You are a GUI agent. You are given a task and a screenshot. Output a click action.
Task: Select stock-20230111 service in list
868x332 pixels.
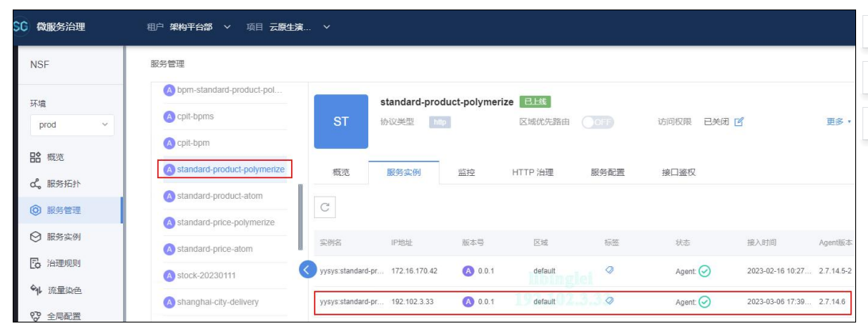pyautogui.click(x=205, y=275)
